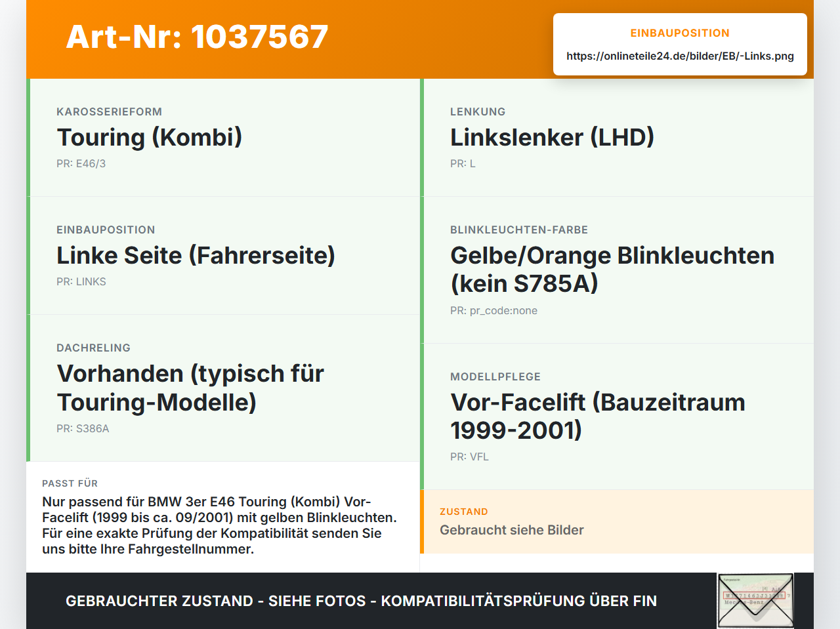Viewport: 840px width, 629px height.
Task: Click the PR: LINKS code label
Action: [81, 282]
